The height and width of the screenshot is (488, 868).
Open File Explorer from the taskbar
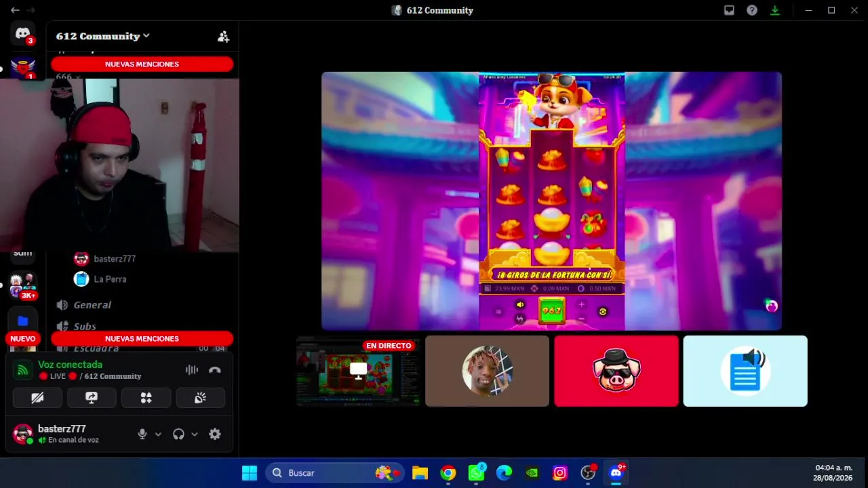click(420, 473)
